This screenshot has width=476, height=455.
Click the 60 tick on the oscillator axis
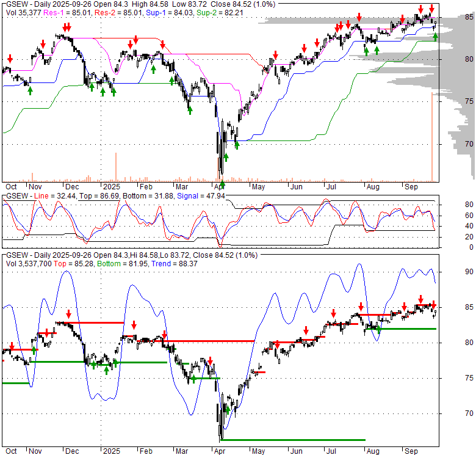click(469, 216)
